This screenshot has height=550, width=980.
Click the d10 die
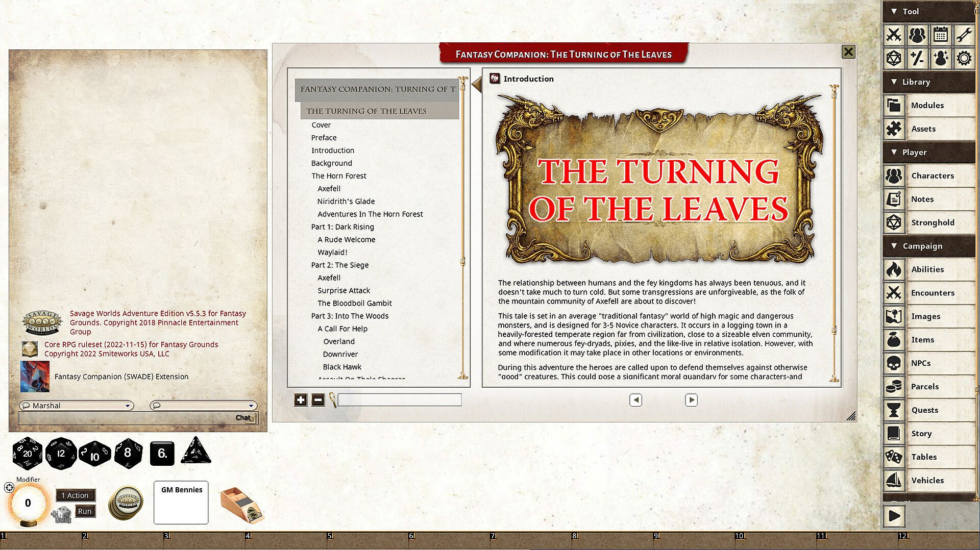point(94,454)
